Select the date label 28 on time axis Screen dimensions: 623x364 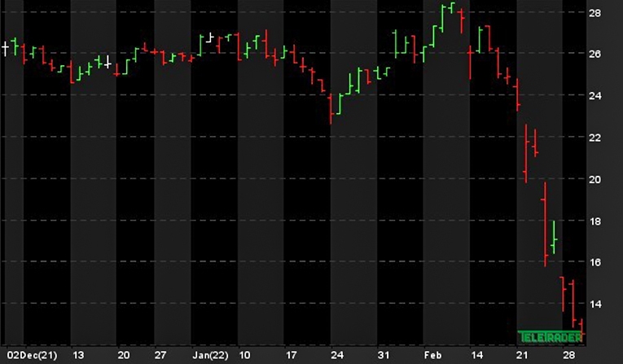[569, 355]
